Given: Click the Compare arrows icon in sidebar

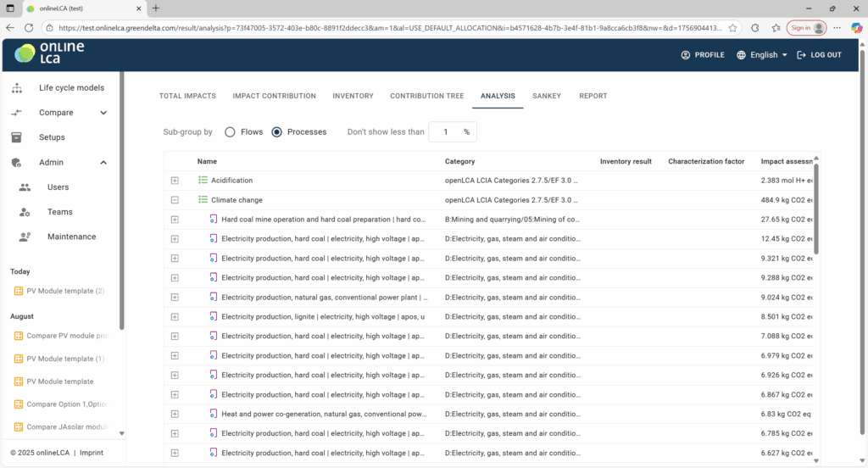Looking at the screenshot, I should point(17,113).
